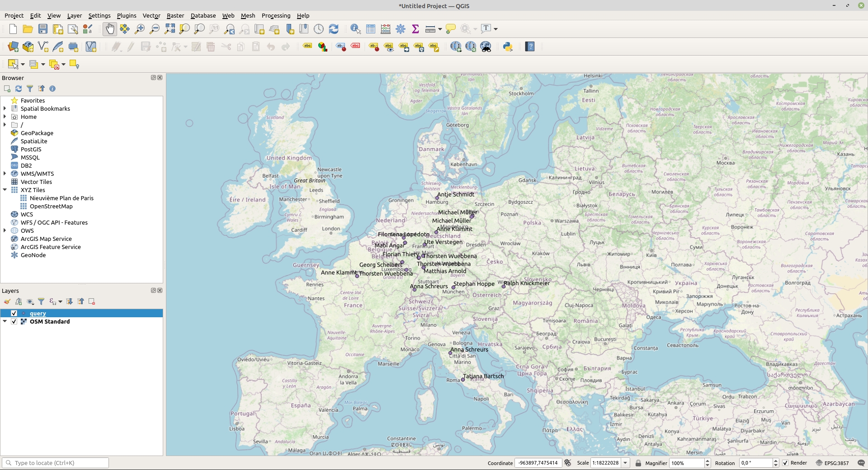Click Remove Layer icon in Layers panel

click(x=92, y=301)
